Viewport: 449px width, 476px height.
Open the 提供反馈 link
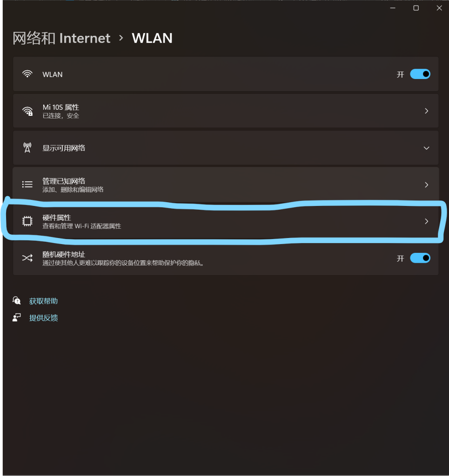pos(43,318)
